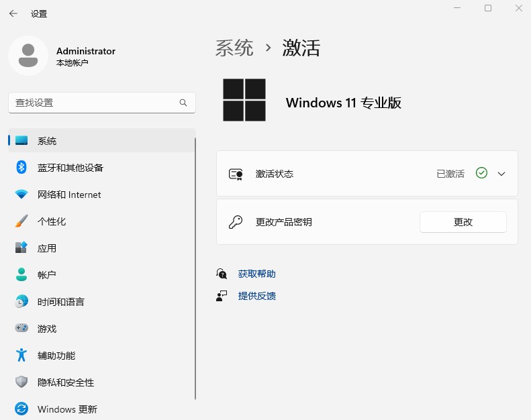Open the 获取帮助 link
The width and height of the screenshot is (531, 420).
pos(256,274)
